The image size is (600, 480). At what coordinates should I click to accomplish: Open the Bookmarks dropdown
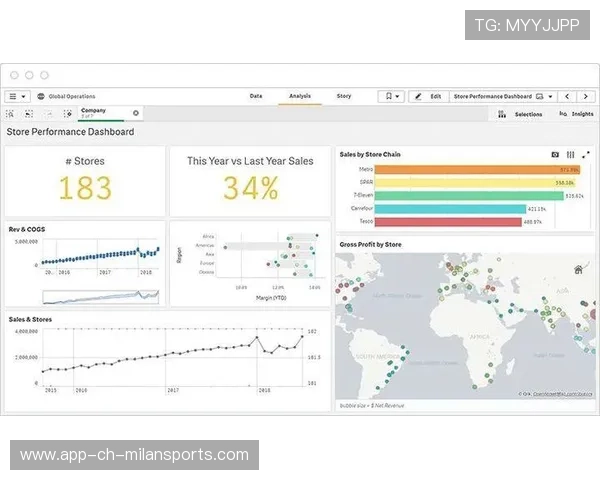[391, 97]
